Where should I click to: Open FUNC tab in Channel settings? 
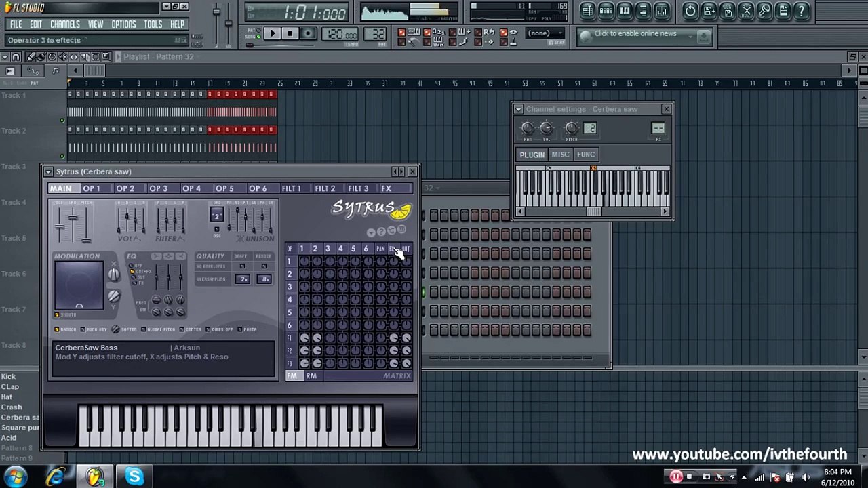click(586, 155)
